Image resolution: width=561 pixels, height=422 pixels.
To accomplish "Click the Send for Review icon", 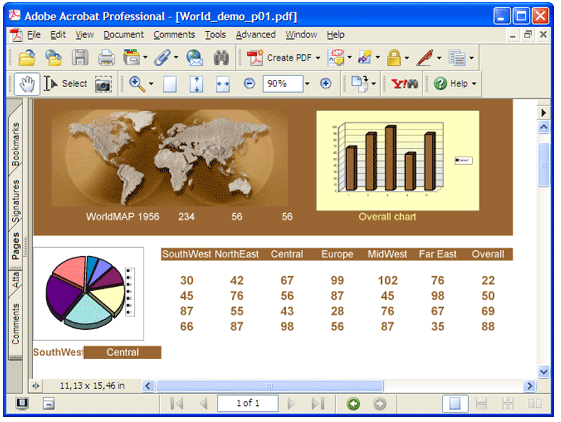I will tap(365, 58).
